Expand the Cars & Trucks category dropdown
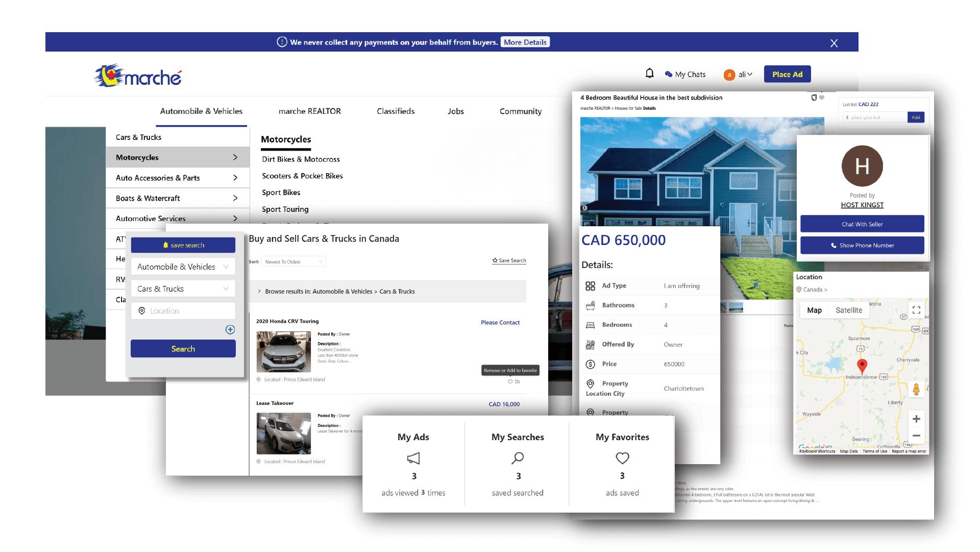Screen dimensions: 980x552 183,289
